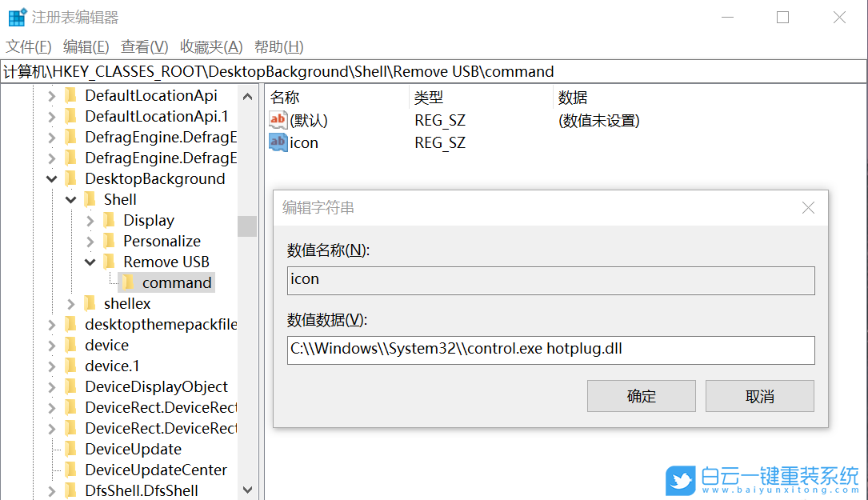The height and width of the screenshot is (500, 868).
Task: Select the device folder icon
Action: click(72, 345)
